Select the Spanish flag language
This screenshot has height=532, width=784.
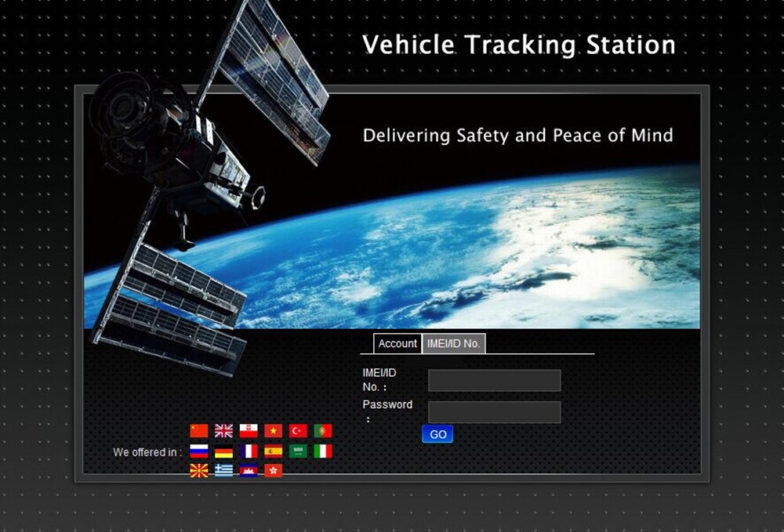(x=273, y=451)
